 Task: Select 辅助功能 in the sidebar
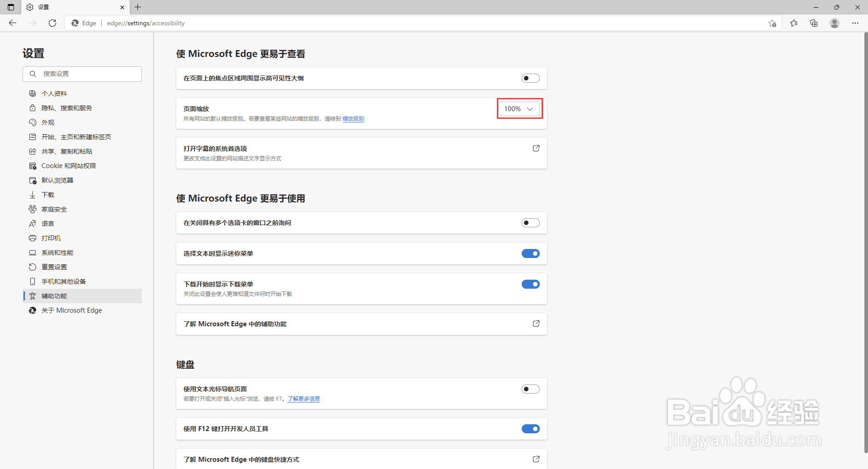82,296
